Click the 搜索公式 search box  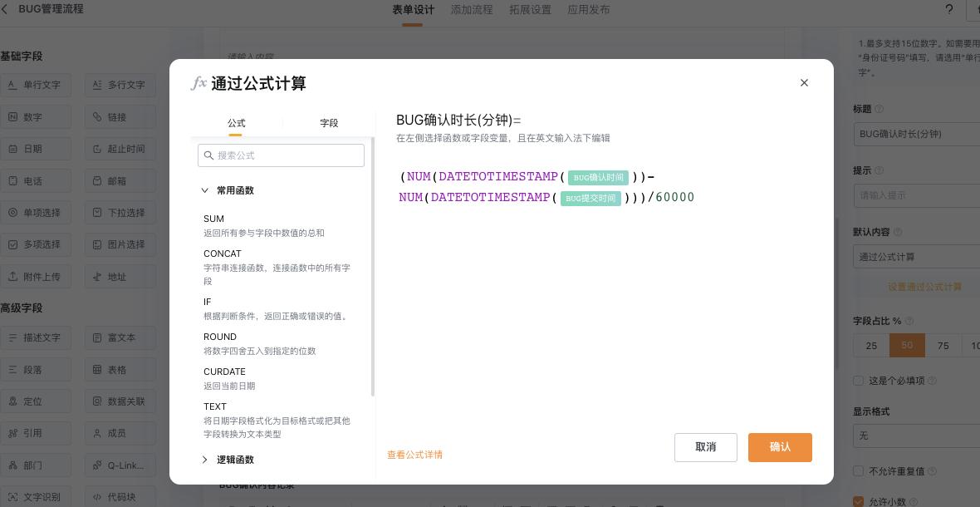(281, 155)
